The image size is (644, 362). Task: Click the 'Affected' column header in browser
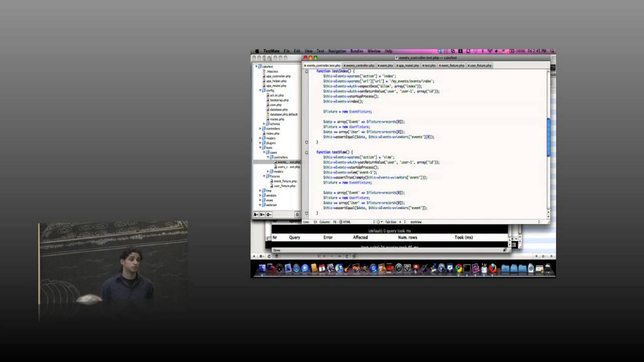point(360,237)
